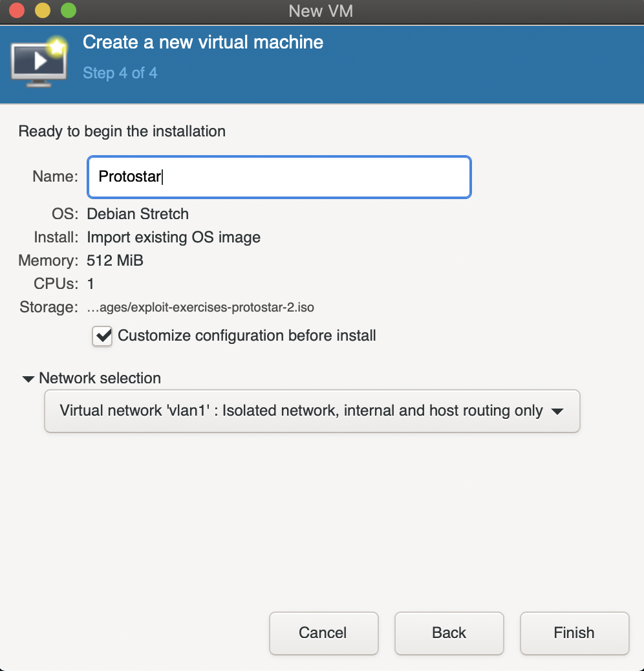Click the Network selection label
Screen dimensions: 644x671
[x=100, y=378]
